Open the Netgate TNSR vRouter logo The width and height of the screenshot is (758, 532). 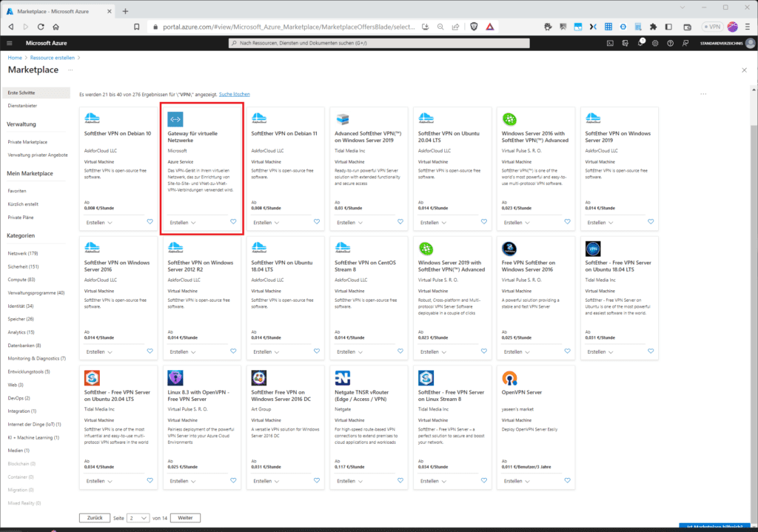click(x=342, y=378)
